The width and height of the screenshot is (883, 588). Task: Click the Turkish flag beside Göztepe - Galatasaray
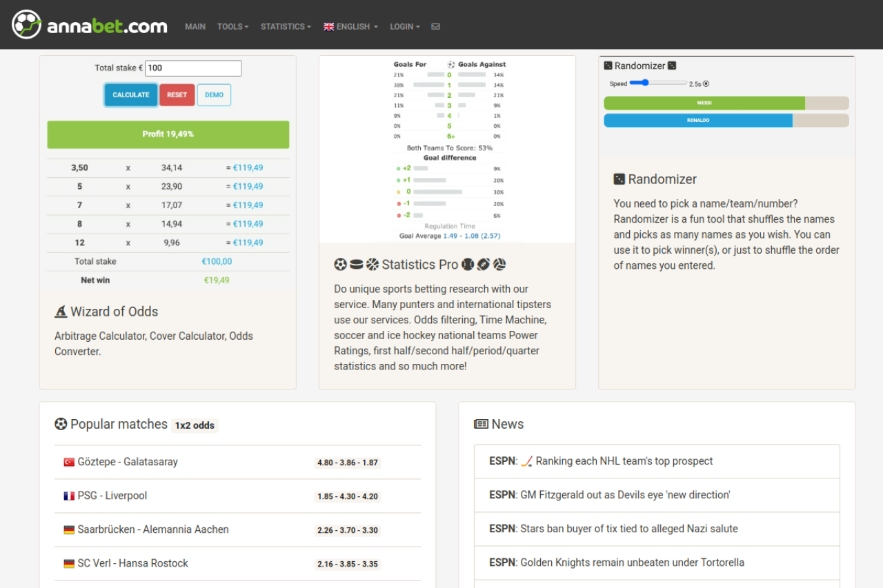pos(69,462)
